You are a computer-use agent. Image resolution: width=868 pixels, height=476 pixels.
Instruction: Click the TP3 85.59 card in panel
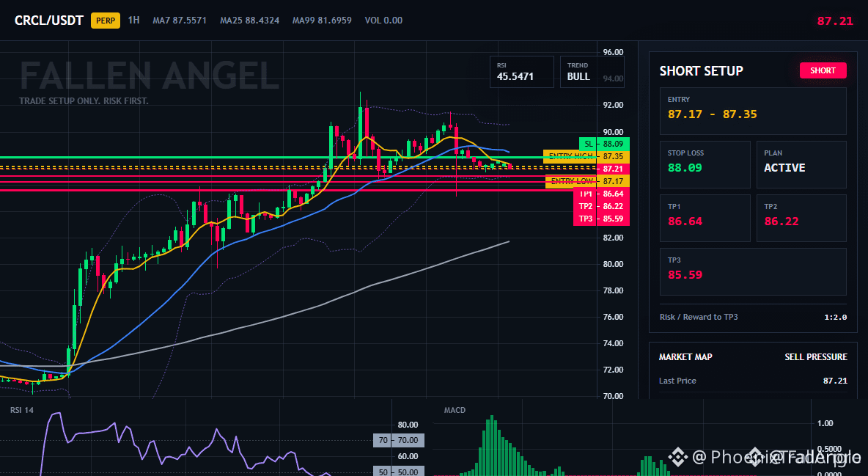click(753, 271)
